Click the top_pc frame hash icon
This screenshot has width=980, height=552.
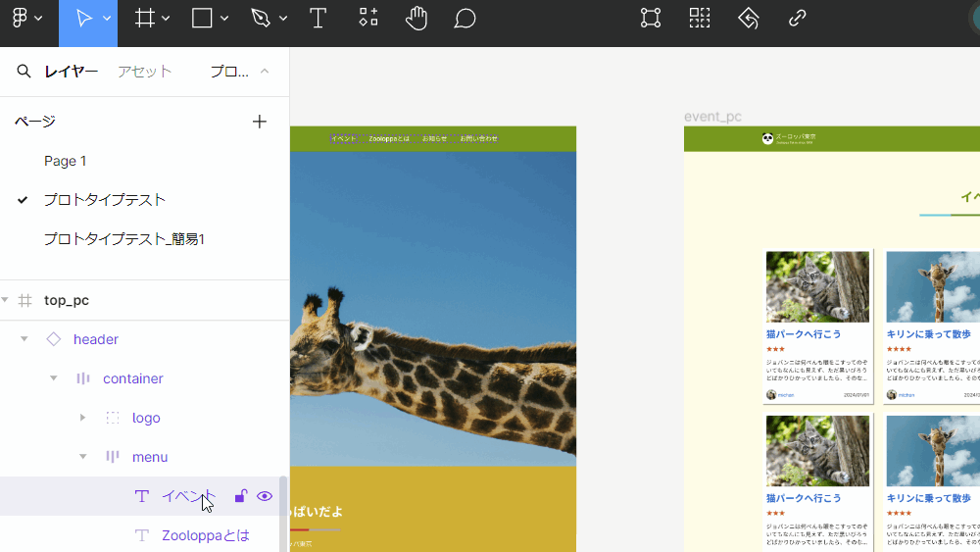pyautogui.click(x=25, y=300)
